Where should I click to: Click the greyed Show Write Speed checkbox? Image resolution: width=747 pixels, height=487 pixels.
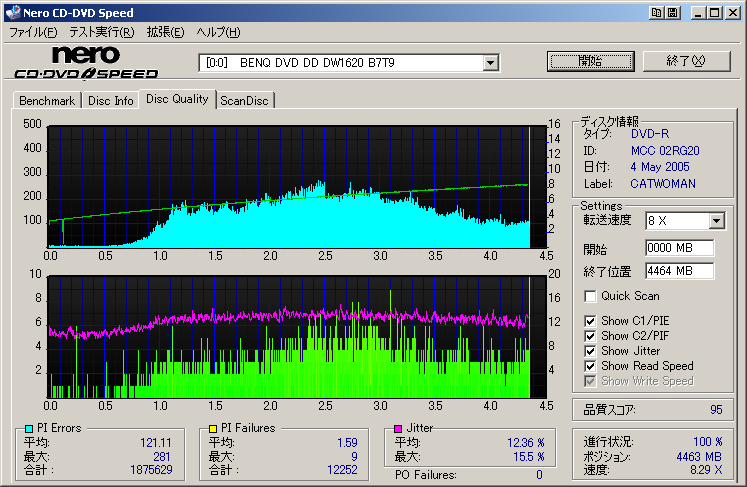[x=590, y=381]
